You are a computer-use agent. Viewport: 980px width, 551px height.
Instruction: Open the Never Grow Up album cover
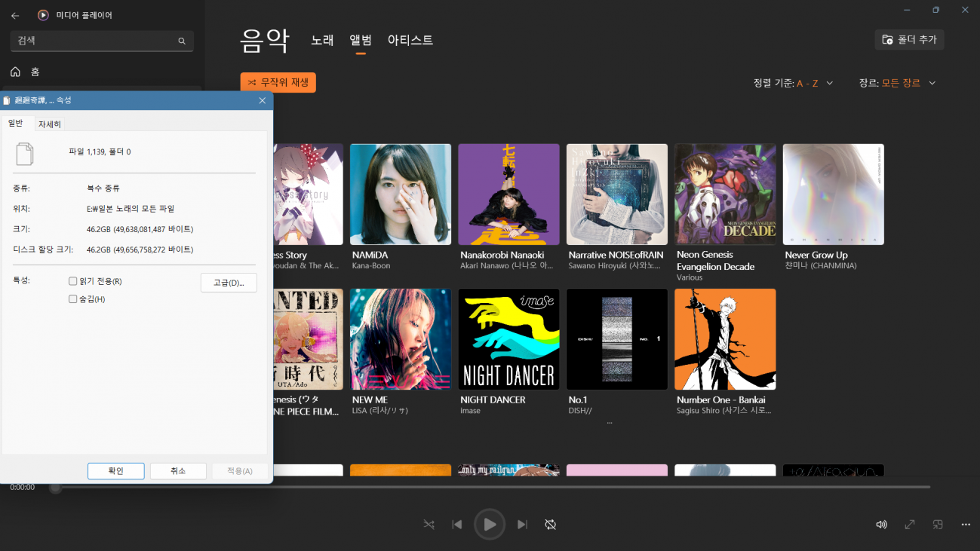click(833, 194)
